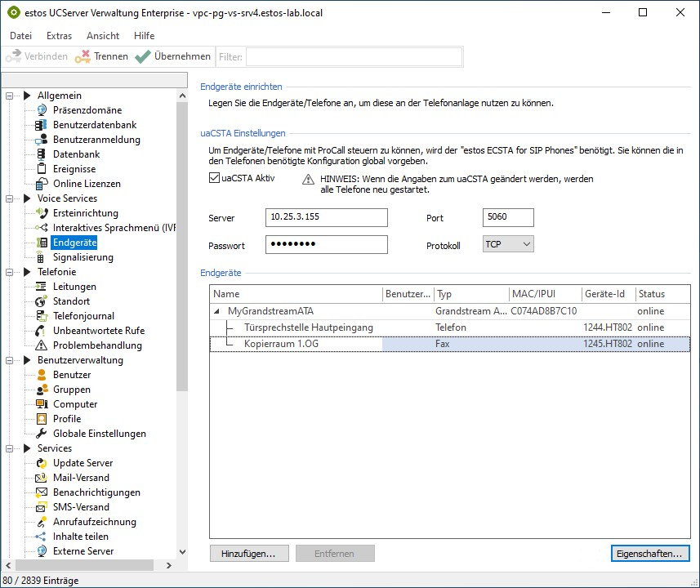Click the Unbeantwortete Rufe phone icon
This screenshot has width=700, height=588.
click(42, 331)
